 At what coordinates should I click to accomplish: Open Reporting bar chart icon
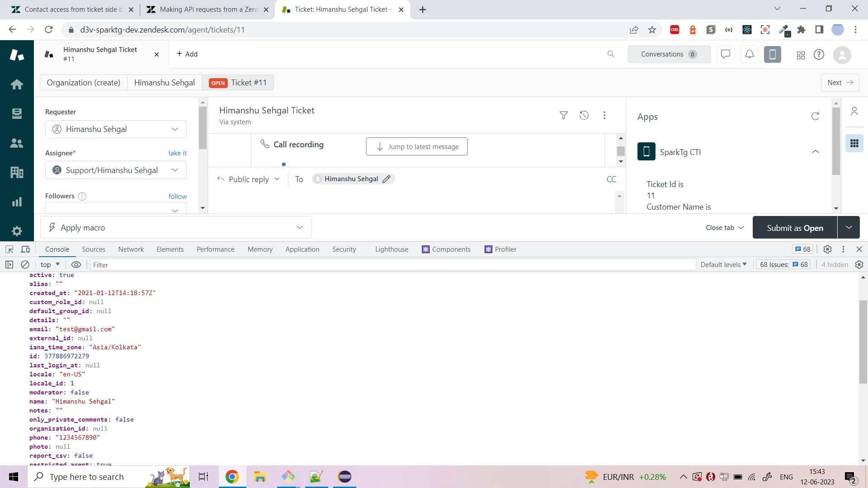pos(17,202)
